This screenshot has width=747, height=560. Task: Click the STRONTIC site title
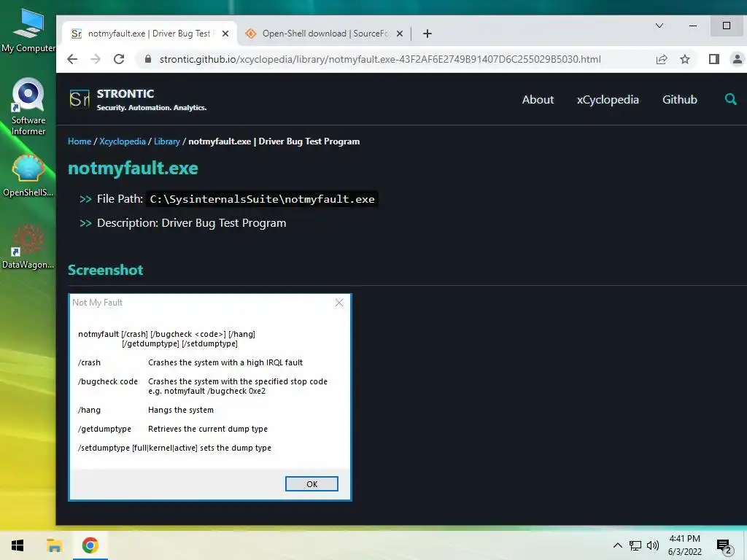[x=125, y=94]
